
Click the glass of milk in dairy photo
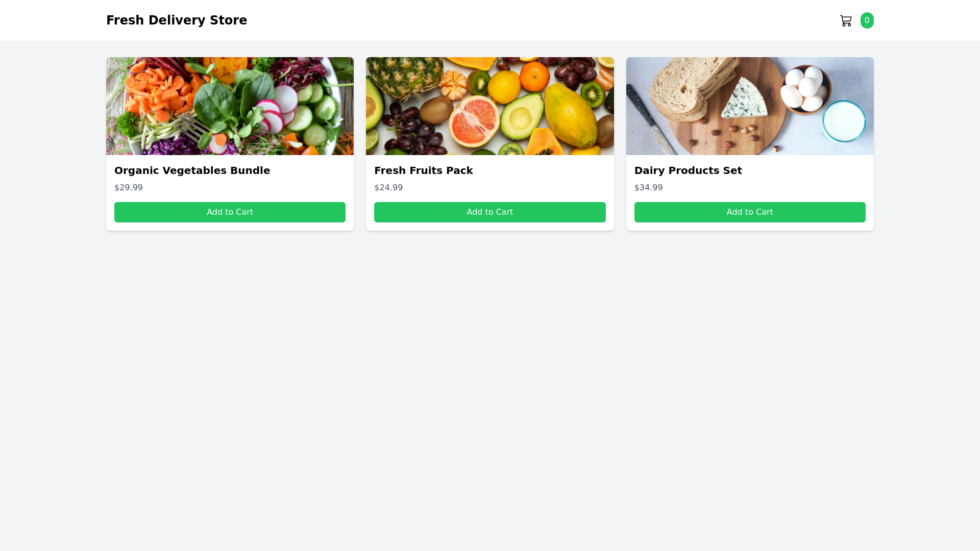tap(844, 121)
